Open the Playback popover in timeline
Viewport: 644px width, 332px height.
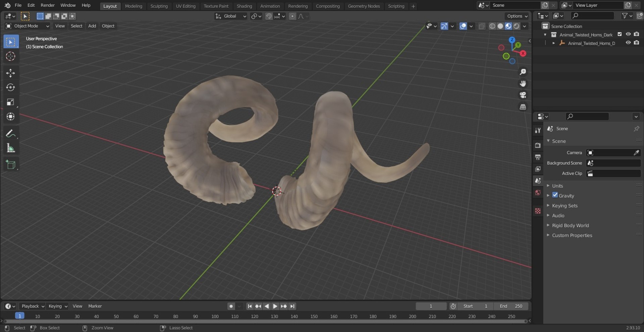(32, 306)
